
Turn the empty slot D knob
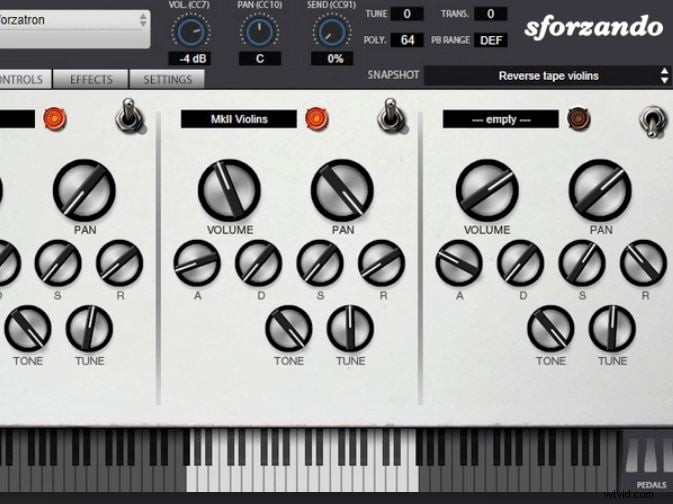point(520,263)
